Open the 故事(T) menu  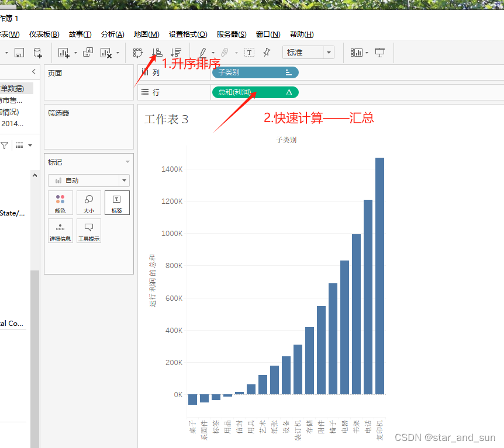80,34
